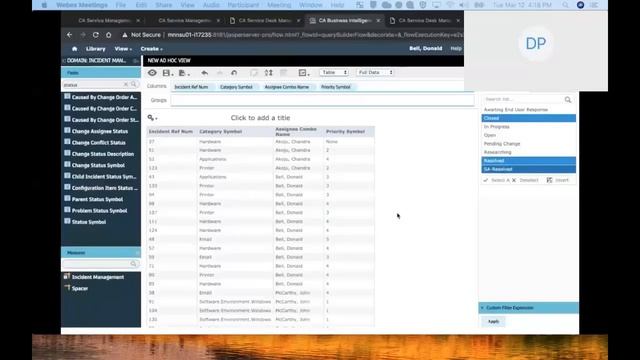
Task: Open the Table view type dropdown
Action: pos(334,72)
